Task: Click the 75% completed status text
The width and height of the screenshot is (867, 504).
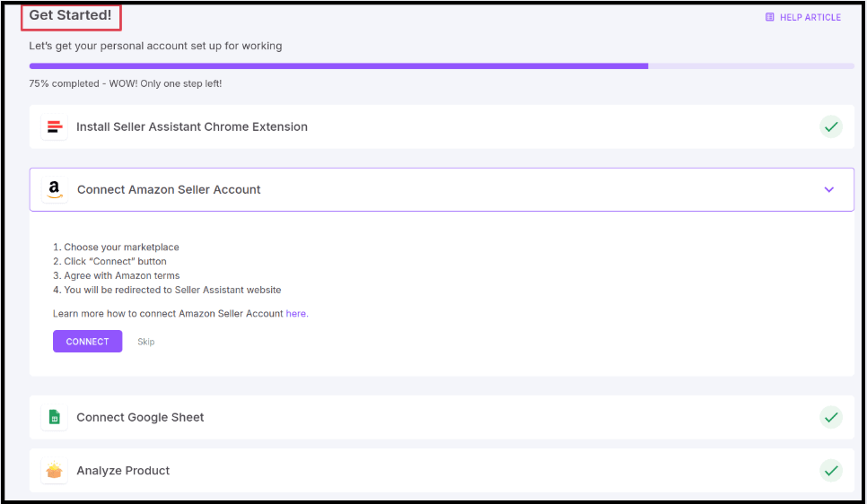Action: pyautogui.click(x=125, y=83)
